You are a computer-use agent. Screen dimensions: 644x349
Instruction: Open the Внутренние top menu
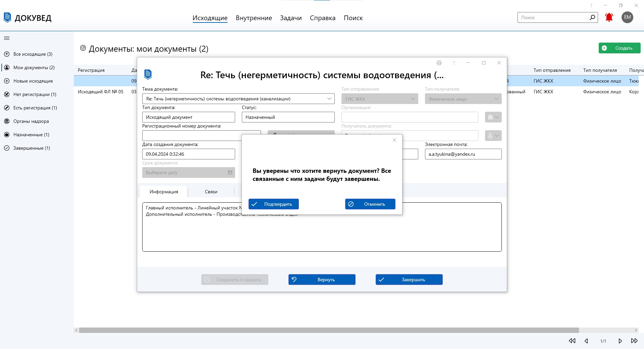point(254,18)
